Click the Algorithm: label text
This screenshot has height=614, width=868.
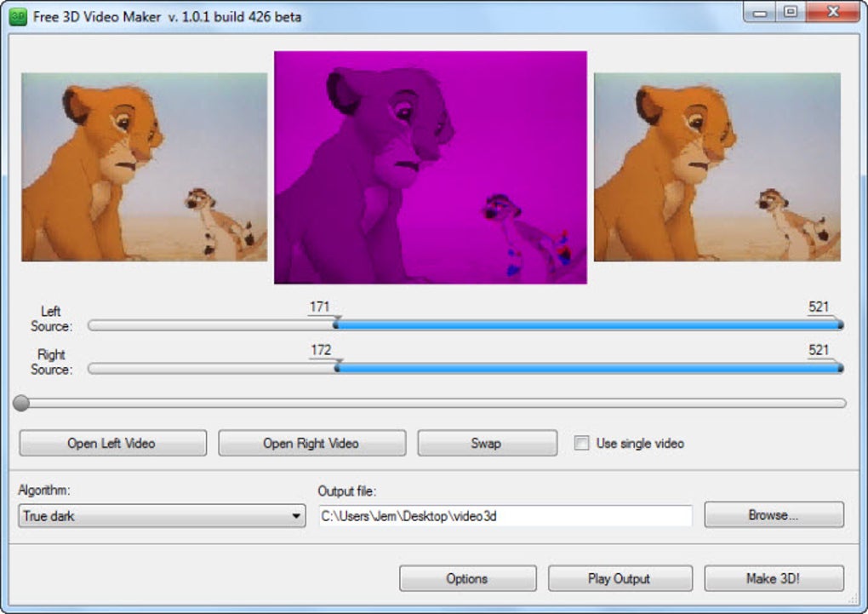click(x=44, y=491)
